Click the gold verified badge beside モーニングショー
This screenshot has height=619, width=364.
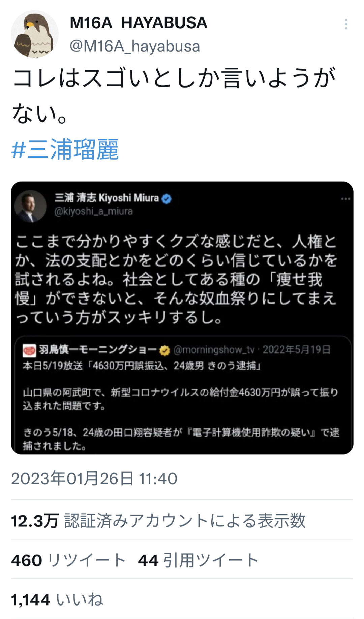pyautogui.click(x=165, y=350)
